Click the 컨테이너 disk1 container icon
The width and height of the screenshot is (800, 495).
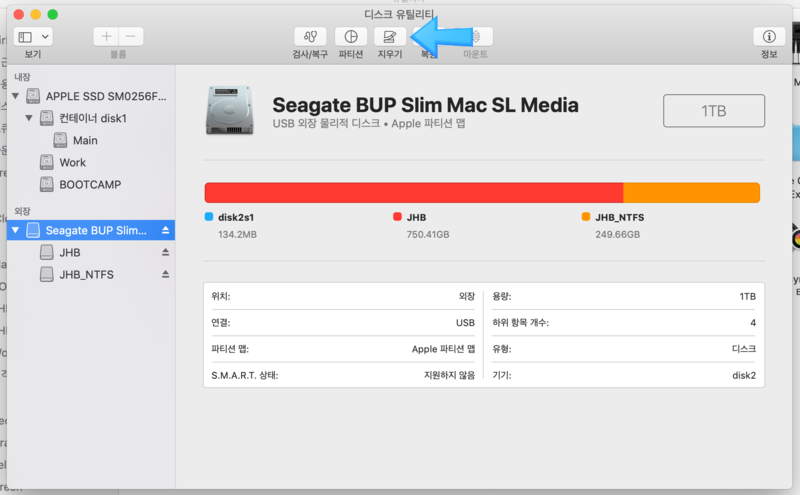pyautogui.click(x=47, y=118)
